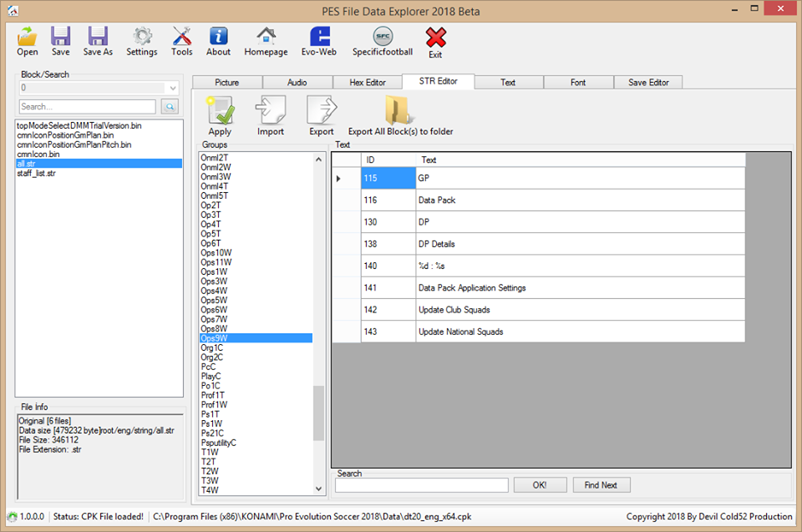This screenshot has height=532, width=802.
Task: Click the Groups list scroll down arrow
Action: pyautogui.click(x=318, y=489)
